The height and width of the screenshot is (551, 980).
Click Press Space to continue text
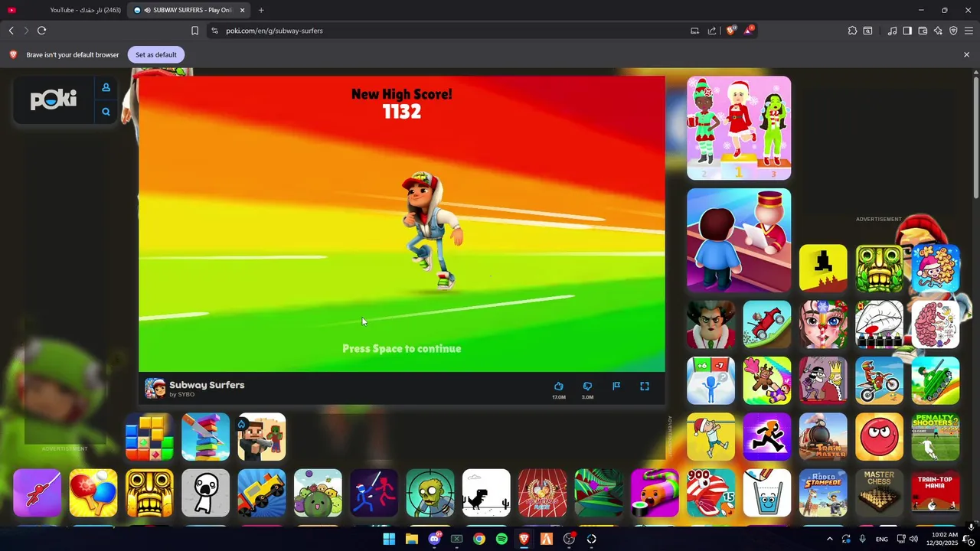tap(401, 349)
